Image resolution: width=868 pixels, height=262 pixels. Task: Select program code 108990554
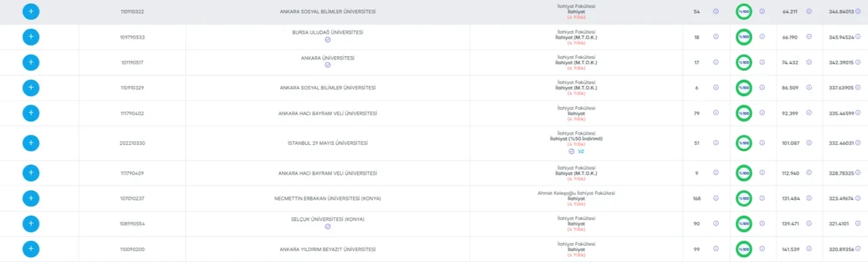133,223
